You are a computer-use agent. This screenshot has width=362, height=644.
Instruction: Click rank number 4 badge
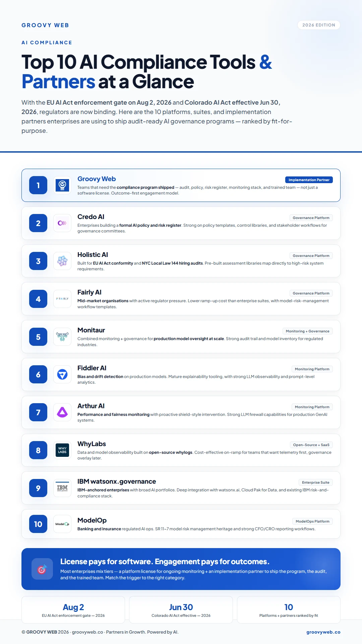[38, 299]
